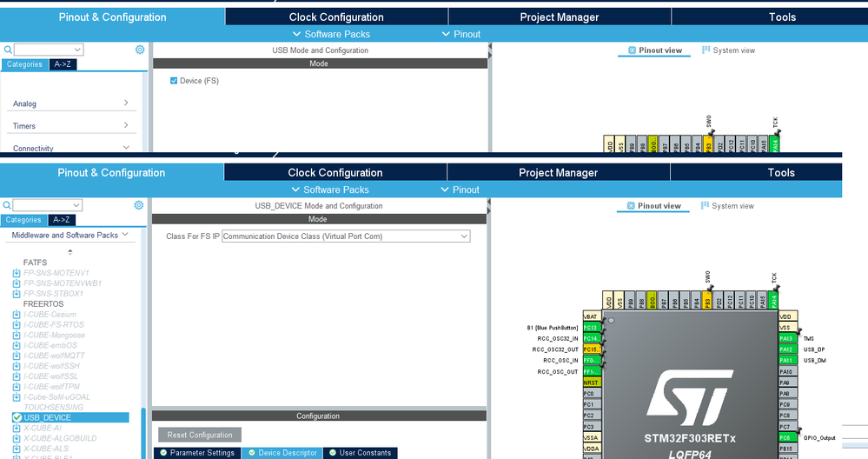The width and height of the screenshot is (868, 459).
Task: Expand the Timers category
Action: pos(70,126)
